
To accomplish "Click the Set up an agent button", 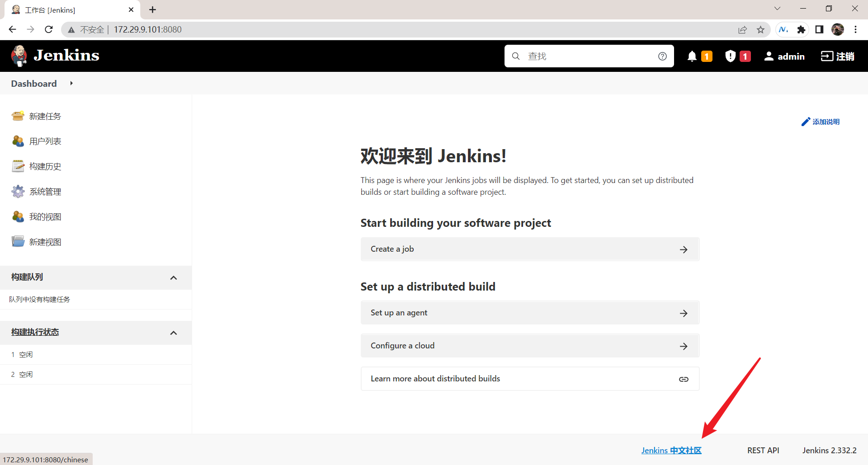I will 530,313.
